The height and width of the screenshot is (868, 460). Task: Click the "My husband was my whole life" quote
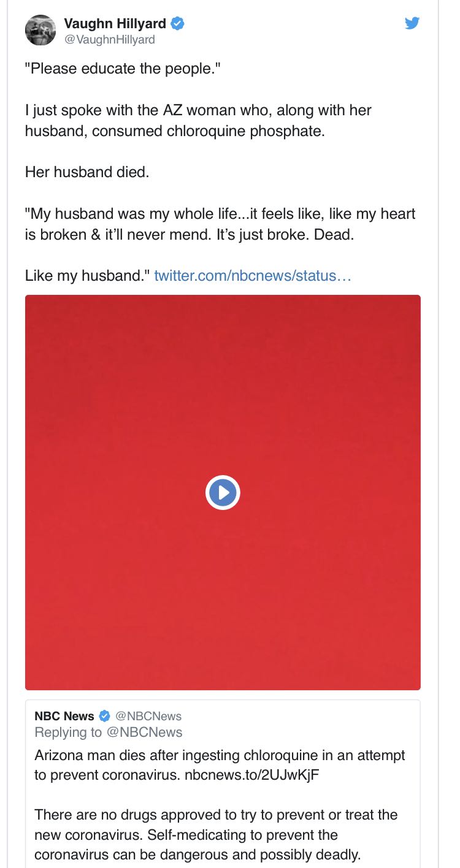click(x=220, y=224)
